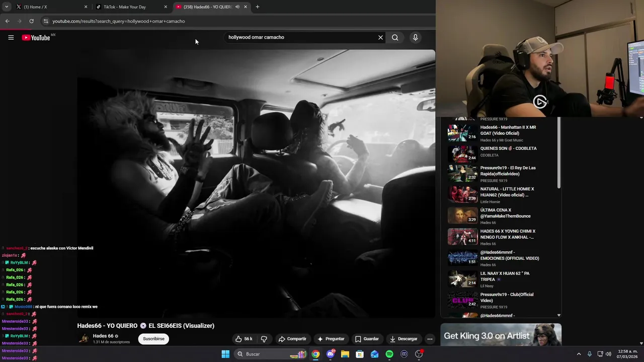This screenshot has width=644, height=362.
Task: Open Microsoft Store from the taskbar
Action: 360,354
